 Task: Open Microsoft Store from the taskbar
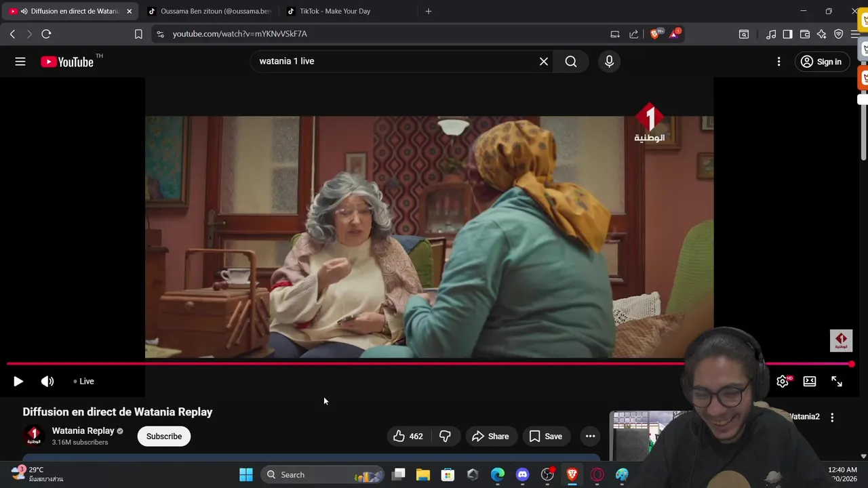coord(448,474)
